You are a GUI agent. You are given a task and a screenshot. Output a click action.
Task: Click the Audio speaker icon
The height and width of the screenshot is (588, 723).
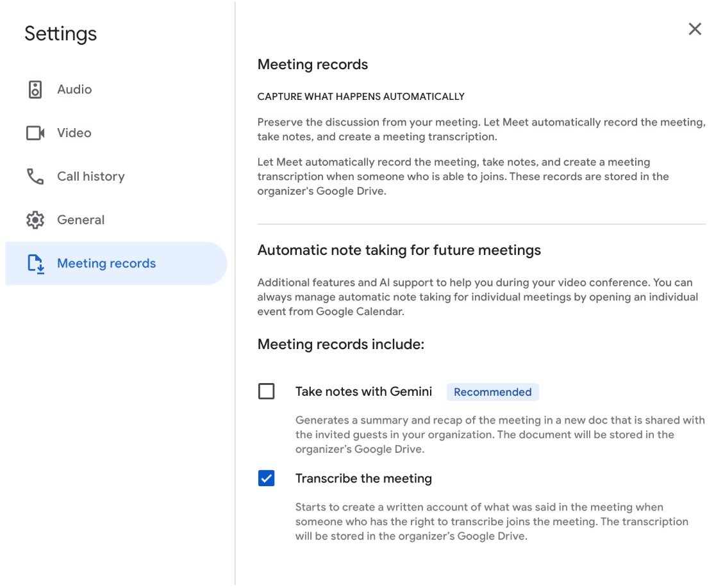[35, 90]
